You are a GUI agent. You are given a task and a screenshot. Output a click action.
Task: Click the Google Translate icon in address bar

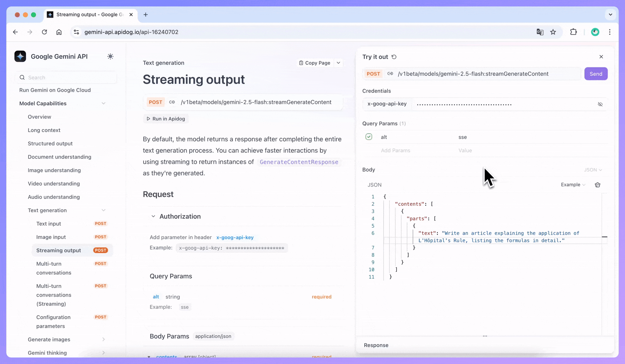point(540,32)
